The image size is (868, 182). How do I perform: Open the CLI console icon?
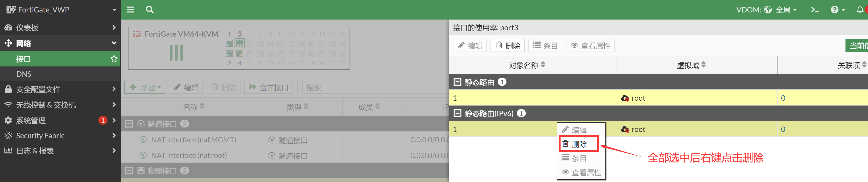(815, 10)
